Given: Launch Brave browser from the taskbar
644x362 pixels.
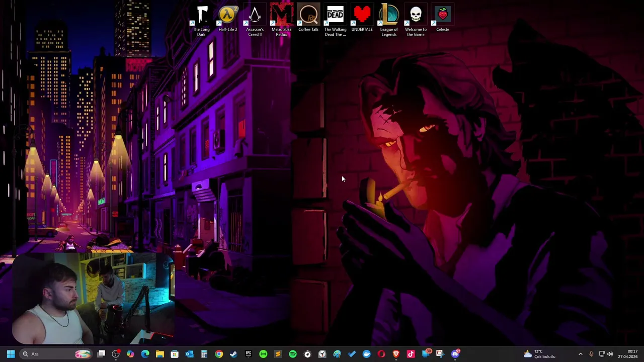Looking at the screenshot, I should 396,354.
